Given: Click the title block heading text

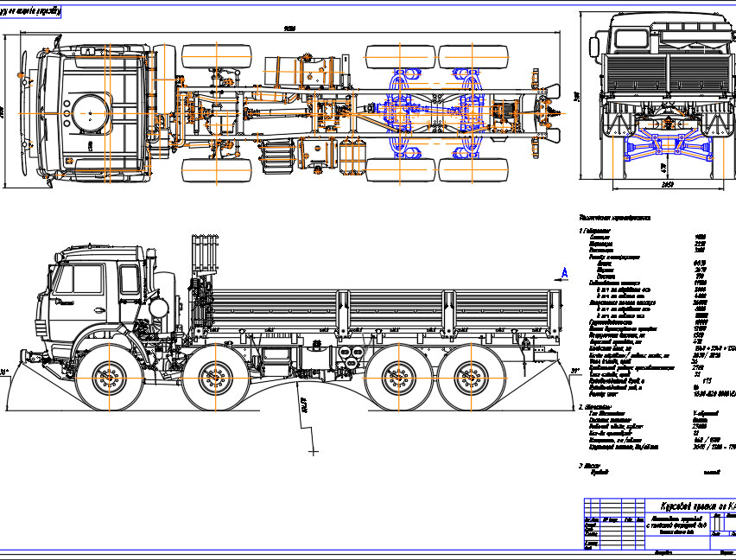Looking at the screenshot, I should point(697,506).
